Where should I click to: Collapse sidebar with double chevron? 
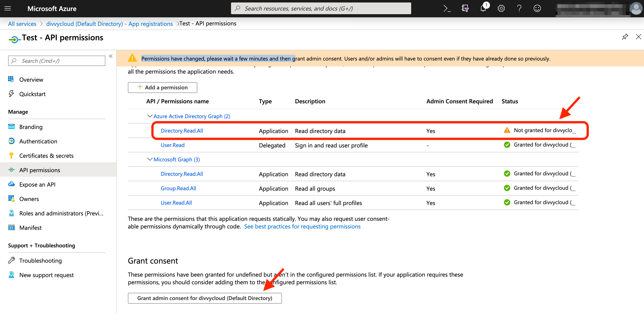[x=111, y=56]
